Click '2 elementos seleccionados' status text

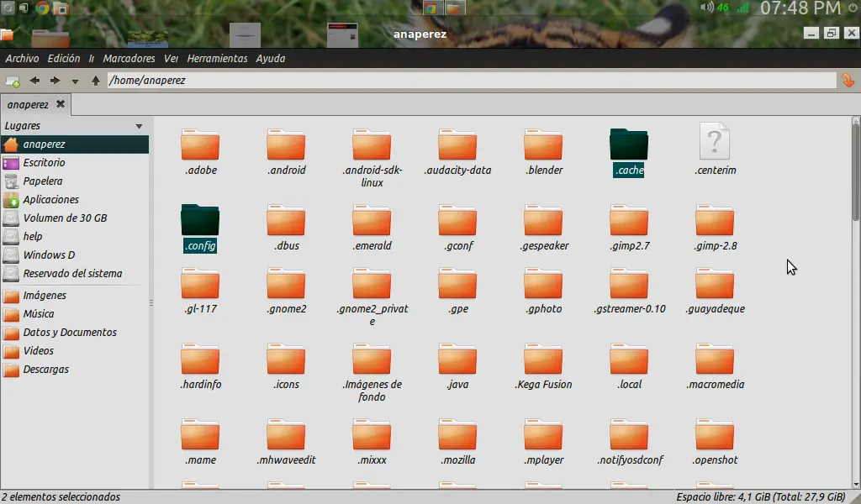(61, 497)
